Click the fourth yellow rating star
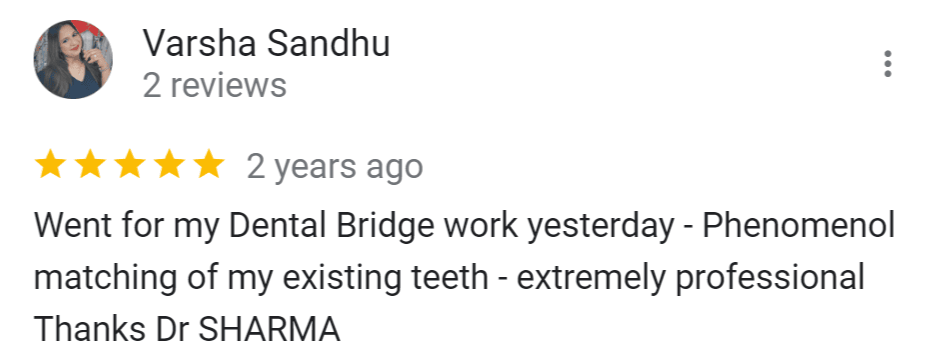930x360 pixels. click(170, 165)
